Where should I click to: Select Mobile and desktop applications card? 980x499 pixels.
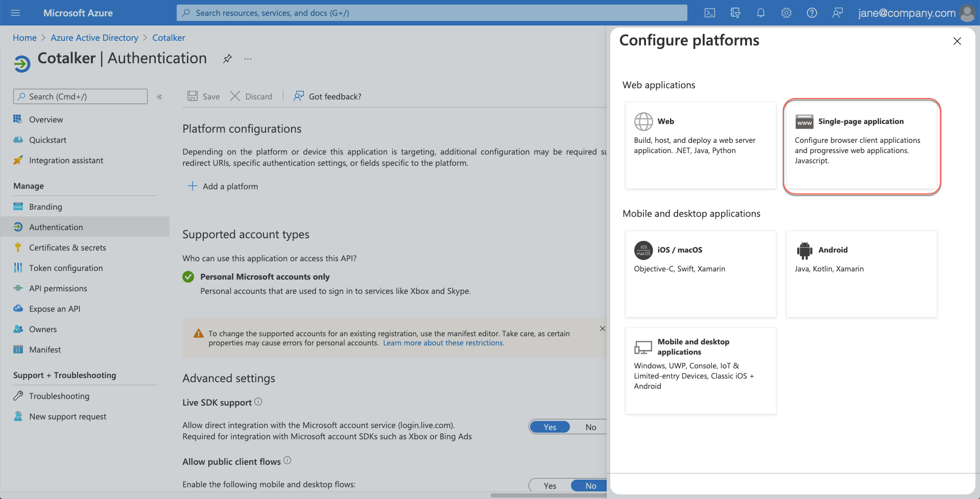click(701, 371)
